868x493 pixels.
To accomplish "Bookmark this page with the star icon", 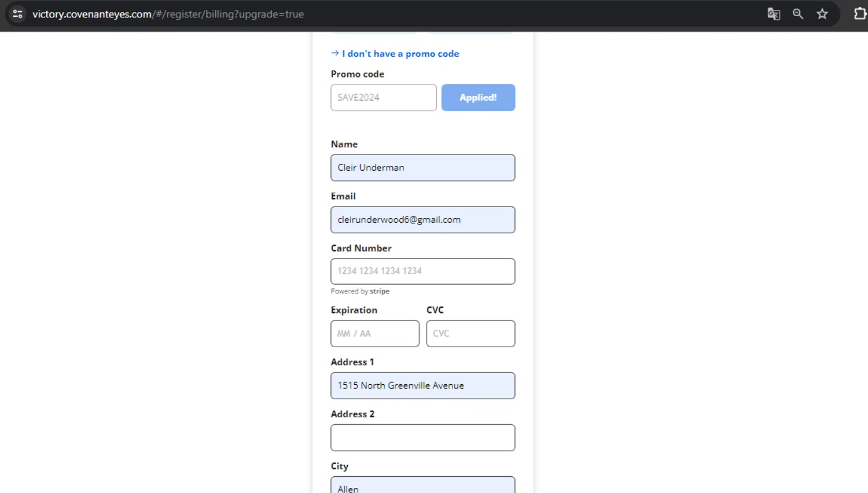I will click(x=822, y=14).
